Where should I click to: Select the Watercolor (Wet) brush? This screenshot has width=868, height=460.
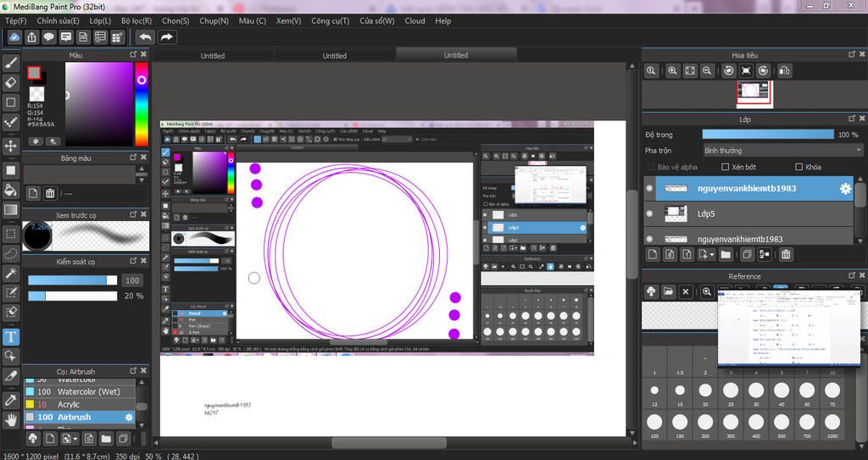click(x=79, y=391)
